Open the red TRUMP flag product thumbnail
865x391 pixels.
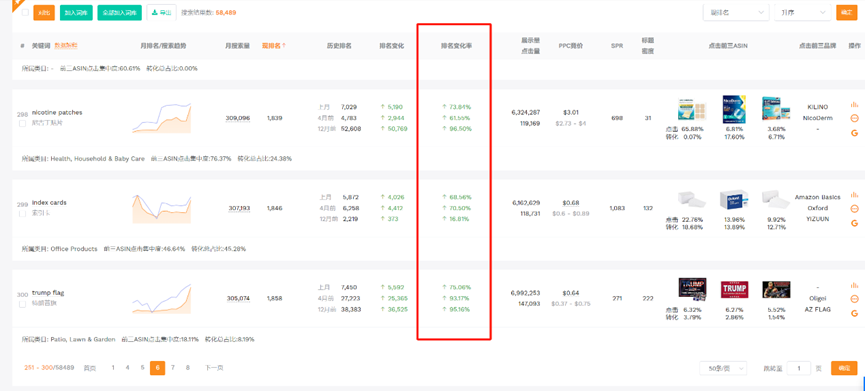coord(735,289)
